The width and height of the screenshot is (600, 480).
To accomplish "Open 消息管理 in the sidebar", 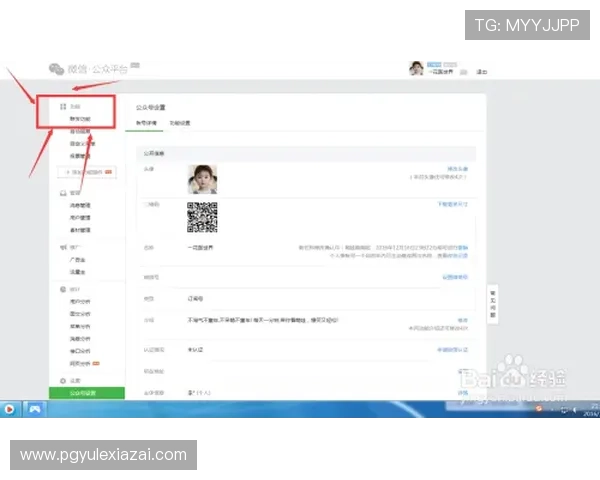I will tap(80, 205).
